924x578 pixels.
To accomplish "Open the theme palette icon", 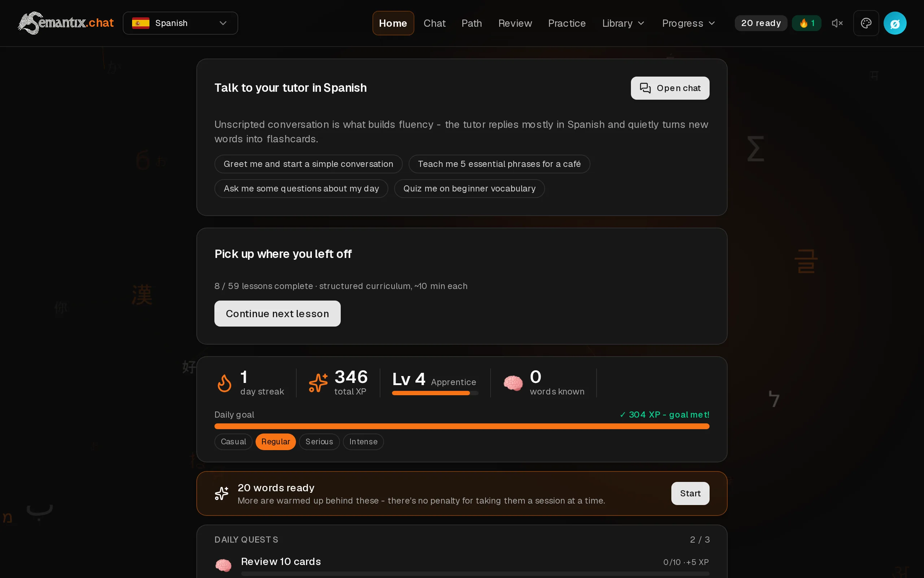I will [866, 23].
